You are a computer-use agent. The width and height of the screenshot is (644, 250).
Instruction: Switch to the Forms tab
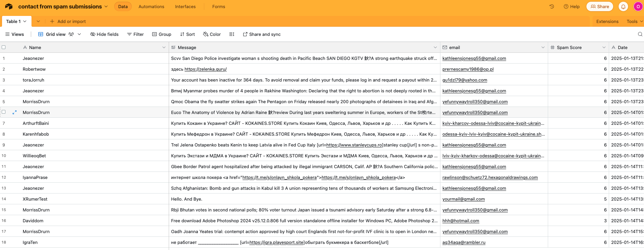tap(219, 6)
